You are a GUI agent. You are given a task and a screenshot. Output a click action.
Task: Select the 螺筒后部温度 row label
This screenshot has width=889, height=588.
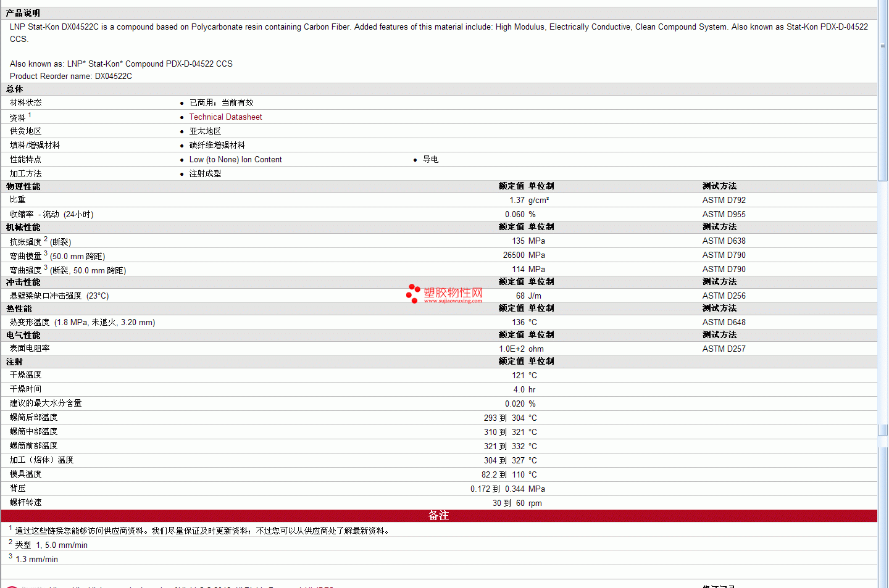pyautogui.click(x=33, y=417)
